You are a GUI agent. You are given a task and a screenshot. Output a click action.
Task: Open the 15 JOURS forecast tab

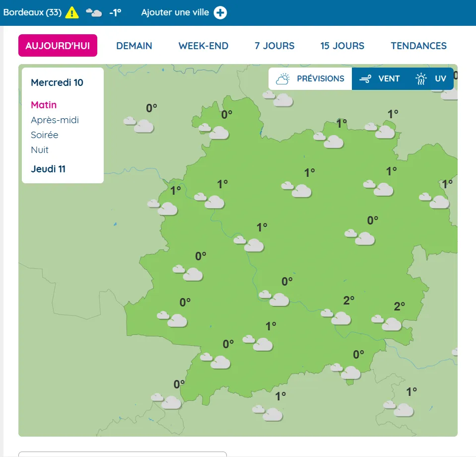[342, 46]
